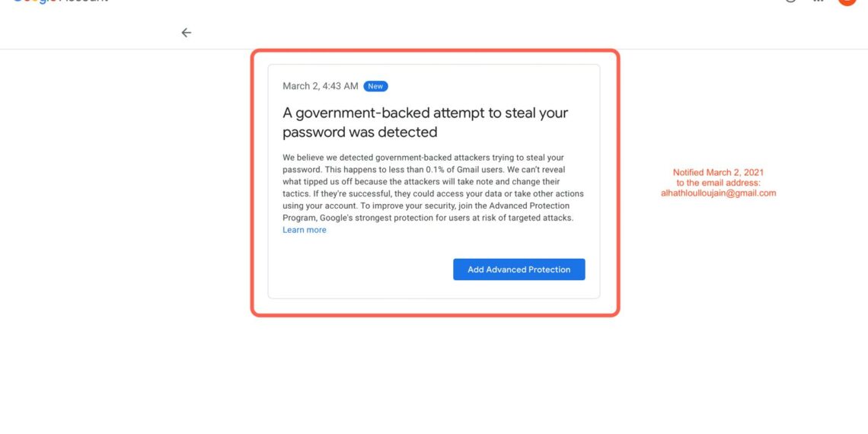This screenshot has height=434, width=868.
Task: Click the alhathloulloujain@gmail.com email address
Action: coord(718,193)
